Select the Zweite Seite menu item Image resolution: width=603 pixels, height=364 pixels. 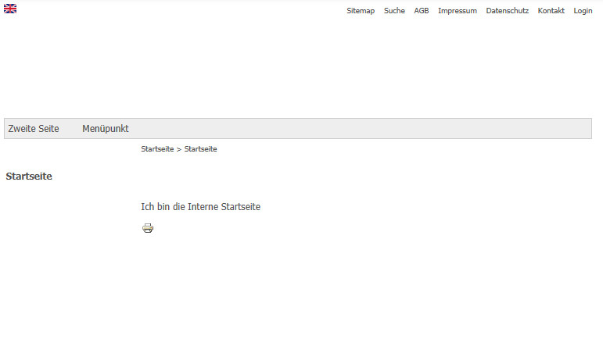click(x=34, y=129)
